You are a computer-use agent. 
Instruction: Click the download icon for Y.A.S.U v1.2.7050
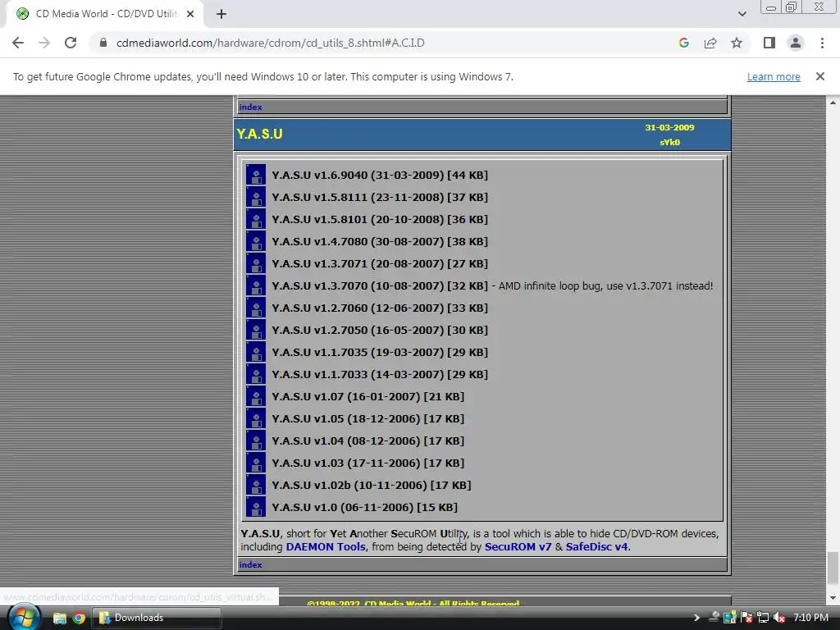pos(256,330)
